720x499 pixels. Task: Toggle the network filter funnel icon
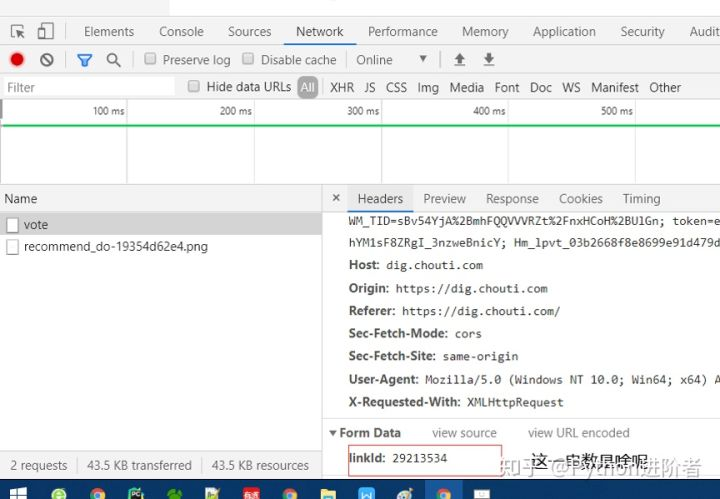pyautogui.click(x=84, y=60)
